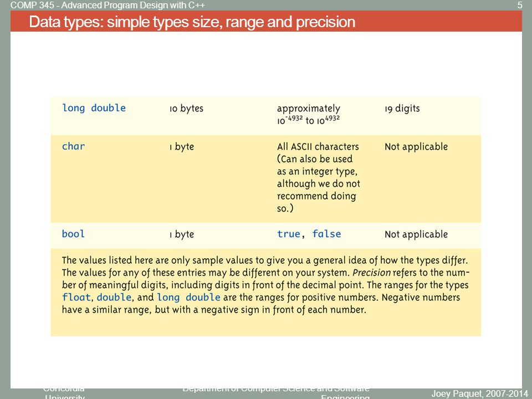This screenshot has width=532, height=399.
Task: Click the word 'approximately' in the long double range cell
Action: click(x=309, y=109)
